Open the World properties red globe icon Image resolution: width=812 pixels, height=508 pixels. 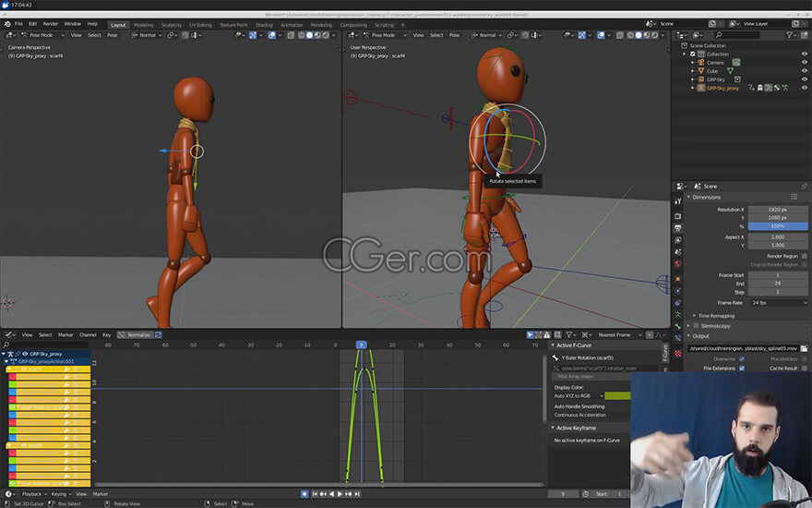coord(678,264)
